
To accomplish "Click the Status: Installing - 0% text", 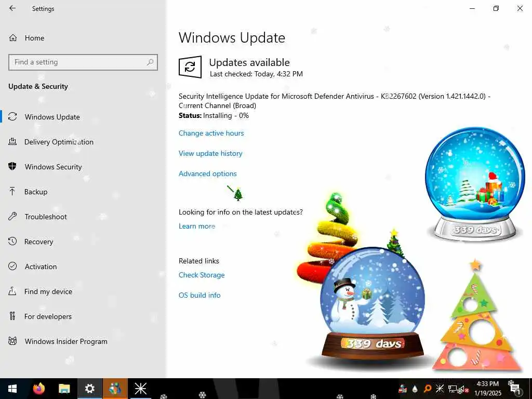I will click(x=214, y=116).
